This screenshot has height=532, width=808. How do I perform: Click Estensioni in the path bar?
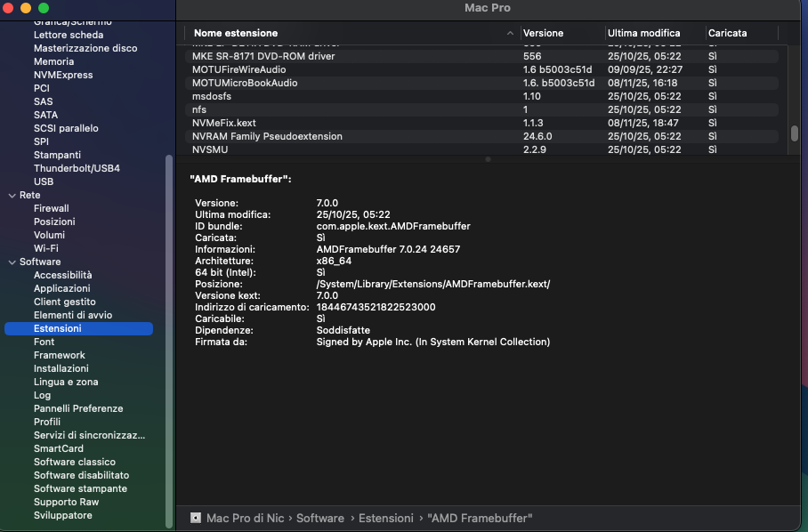point(386,518)
